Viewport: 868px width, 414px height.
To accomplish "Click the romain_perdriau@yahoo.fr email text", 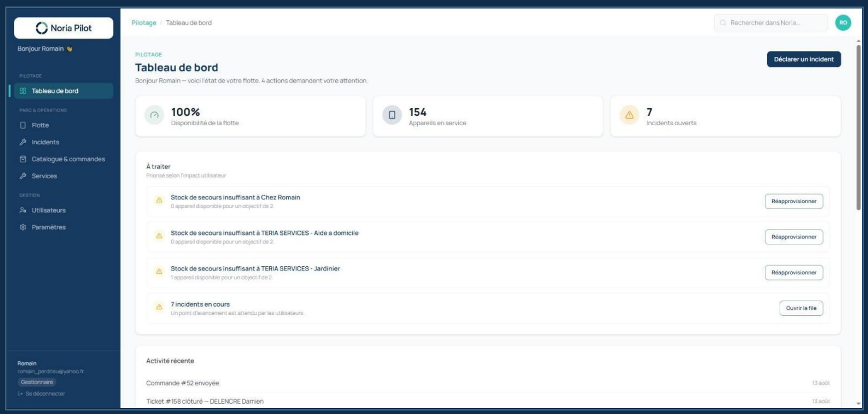I will [50, 372].
